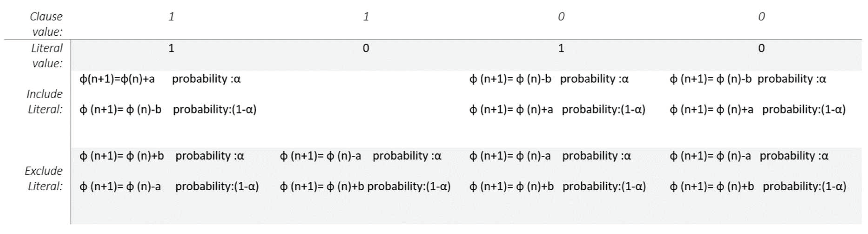
Task: Select the 'Exclude Literal:' row header
Action: point(44,178)
